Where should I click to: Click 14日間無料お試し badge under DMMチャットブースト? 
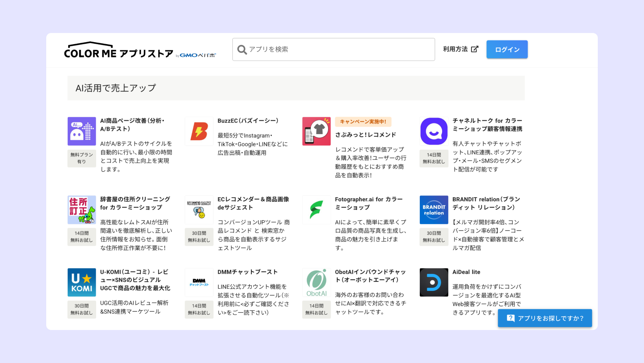click(x=199, y=309)
